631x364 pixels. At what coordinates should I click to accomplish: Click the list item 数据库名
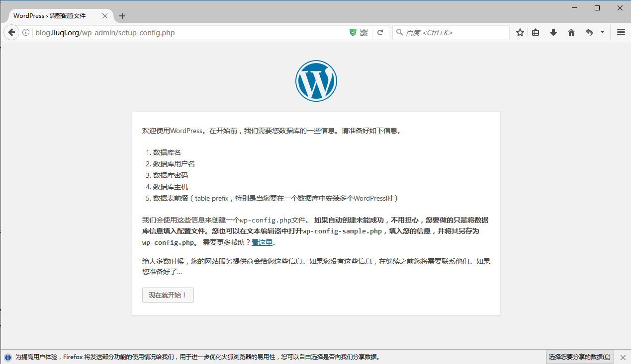click(x=167, y=152)
